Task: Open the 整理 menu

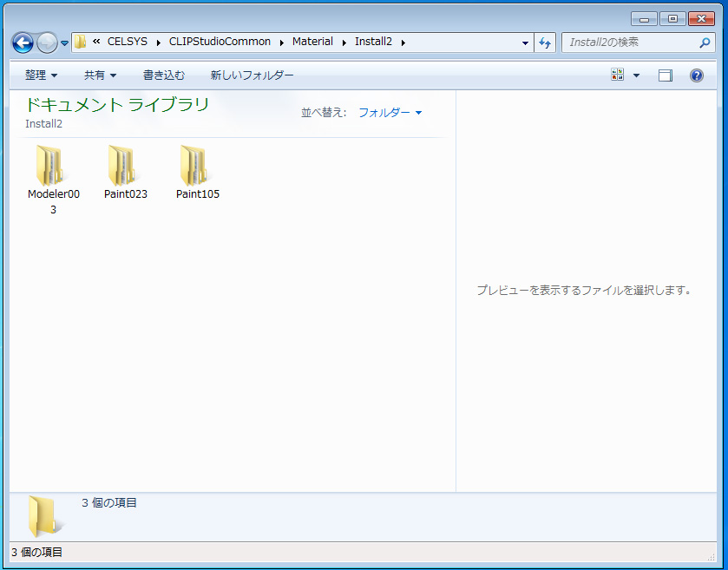Action: point(41,75)
